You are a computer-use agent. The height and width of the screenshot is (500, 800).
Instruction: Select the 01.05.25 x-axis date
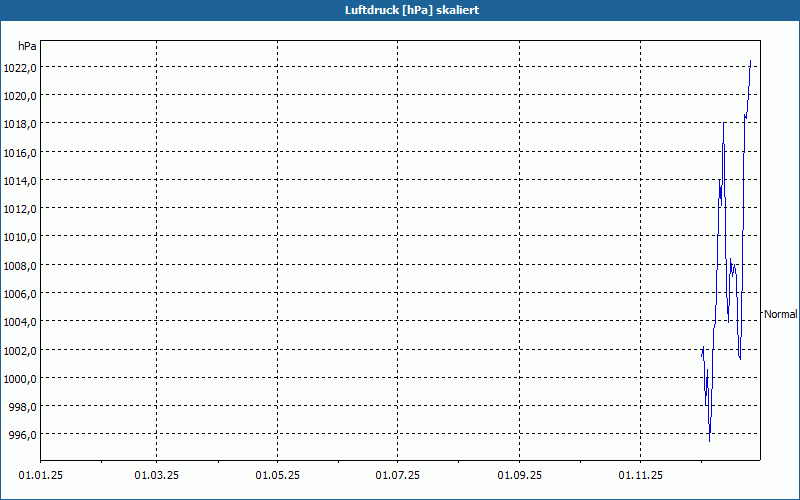(x=277, y=473)
